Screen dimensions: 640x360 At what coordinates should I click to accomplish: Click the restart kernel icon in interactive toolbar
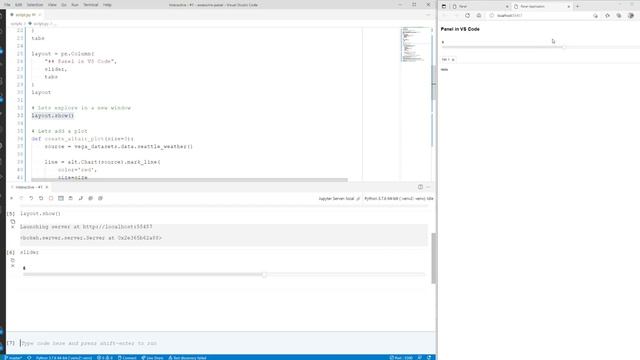(41, 198)
